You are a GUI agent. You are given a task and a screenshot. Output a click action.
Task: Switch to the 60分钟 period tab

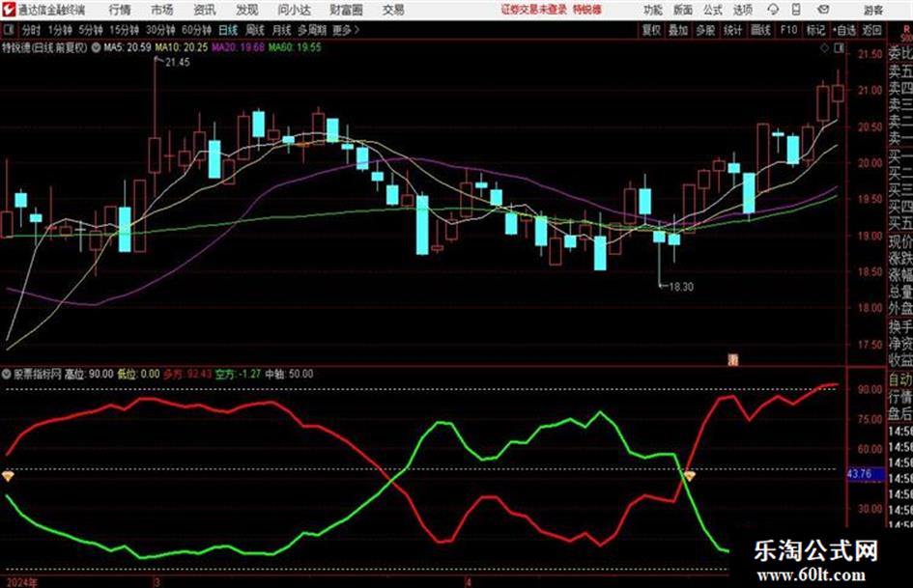pyautogui.click(x=196, y=30)
